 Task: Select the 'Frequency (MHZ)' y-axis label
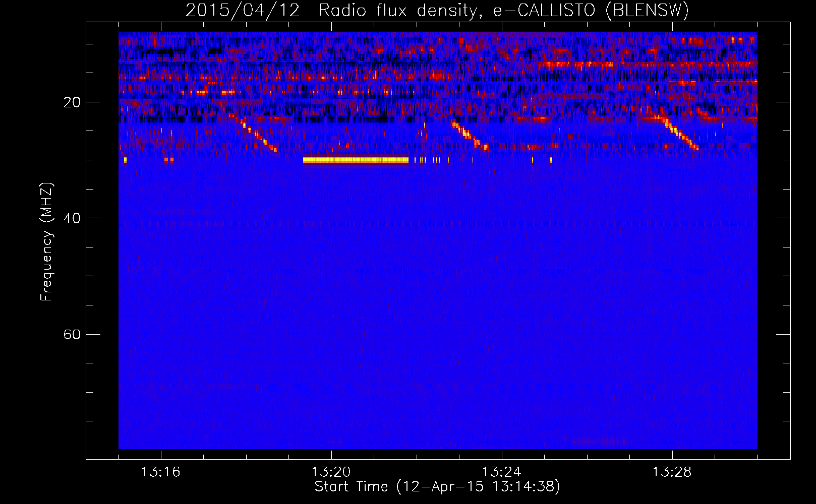click(x=46, y=241)
